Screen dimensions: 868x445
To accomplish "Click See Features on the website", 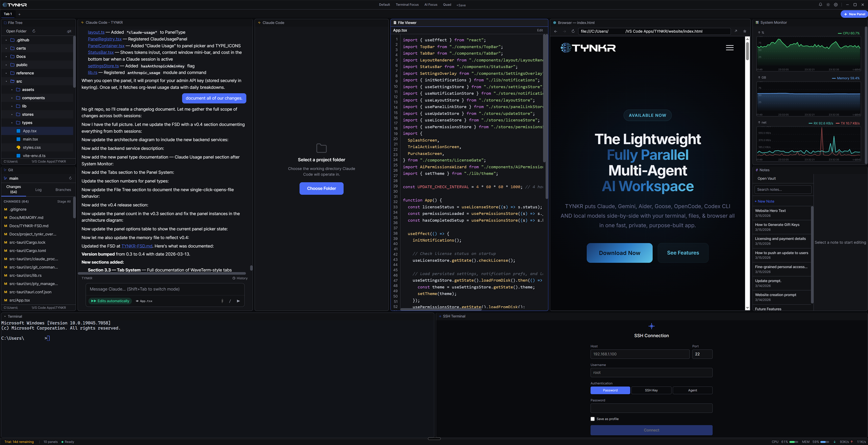I will (x=683, y=253).
